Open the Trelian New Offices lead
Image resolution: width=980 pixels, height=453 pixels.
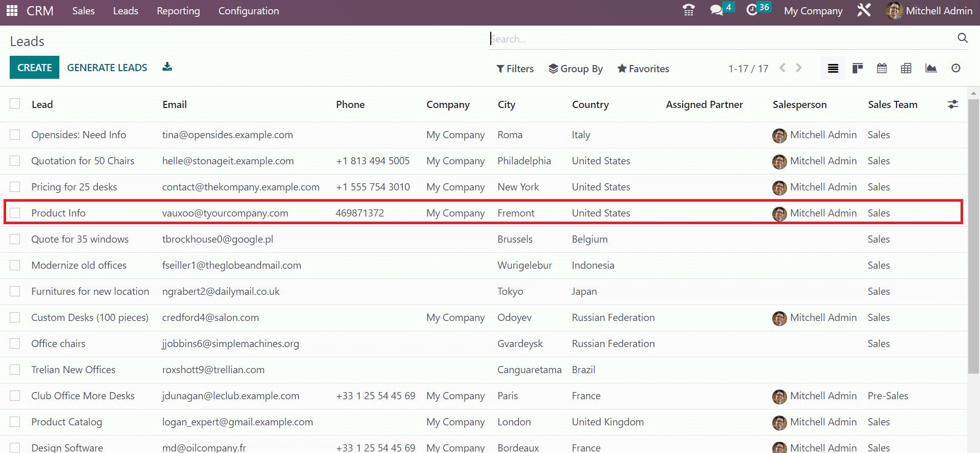coord(73,370)
